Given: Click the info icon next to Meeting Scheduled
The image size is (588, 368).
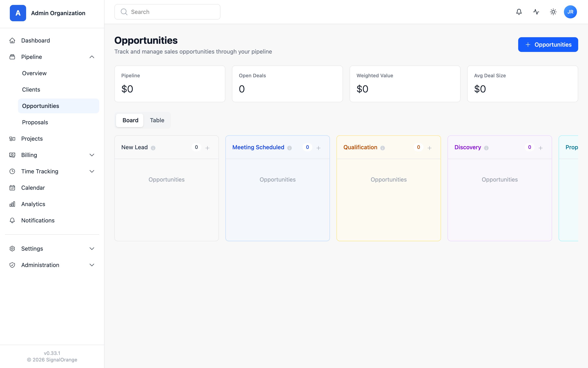Looking at the screenshot, I should click(289, 148).
